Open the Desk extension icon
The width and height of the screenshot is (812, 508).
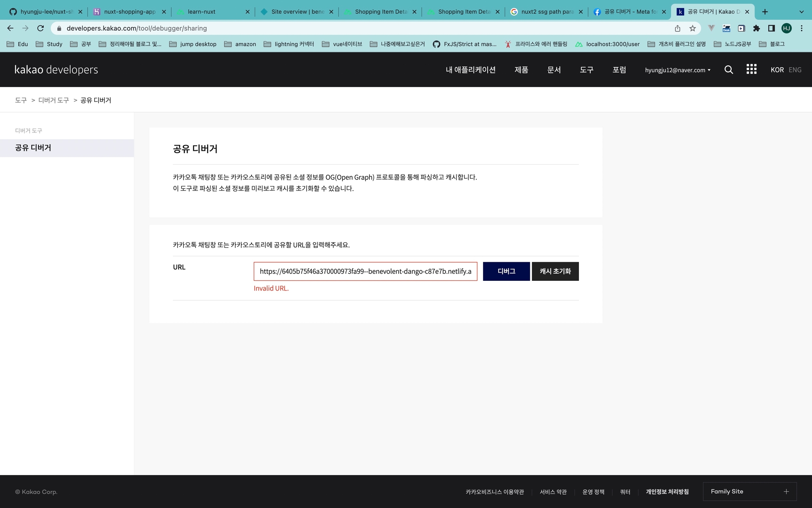tap(726, 28)
